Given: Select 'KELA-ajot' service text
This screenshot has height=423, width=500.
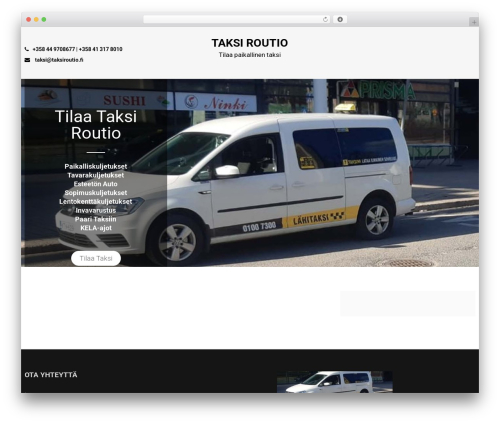Looking at the screenshot, I should [96, 228].
